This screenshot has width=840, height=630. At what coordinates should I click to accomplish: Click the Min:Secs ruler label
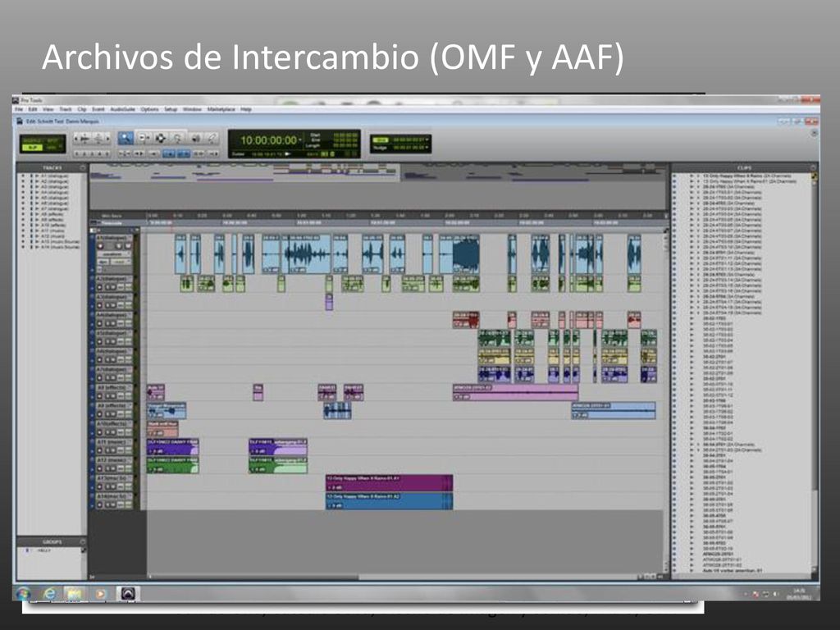coord(112,216)
